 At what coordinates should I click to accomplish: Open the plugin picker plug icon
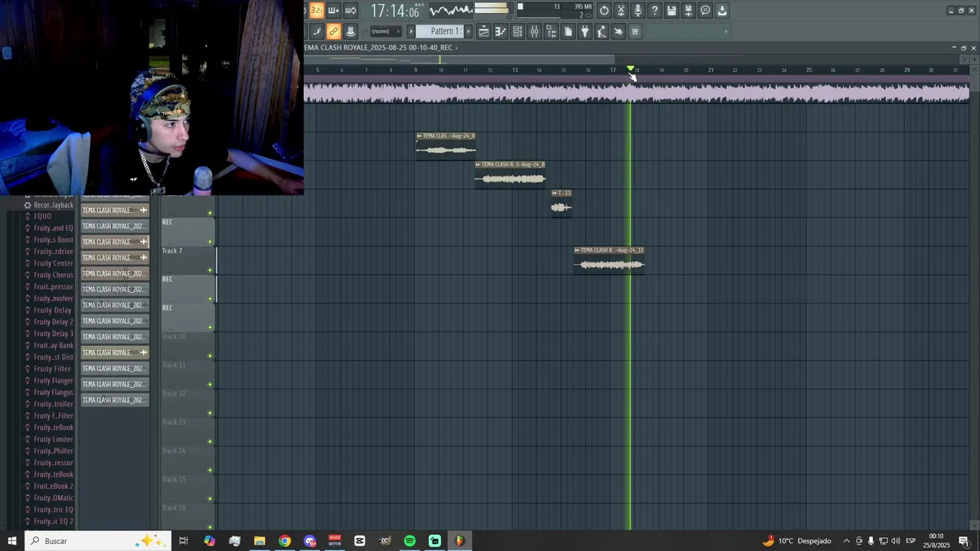tap(585, 31)
